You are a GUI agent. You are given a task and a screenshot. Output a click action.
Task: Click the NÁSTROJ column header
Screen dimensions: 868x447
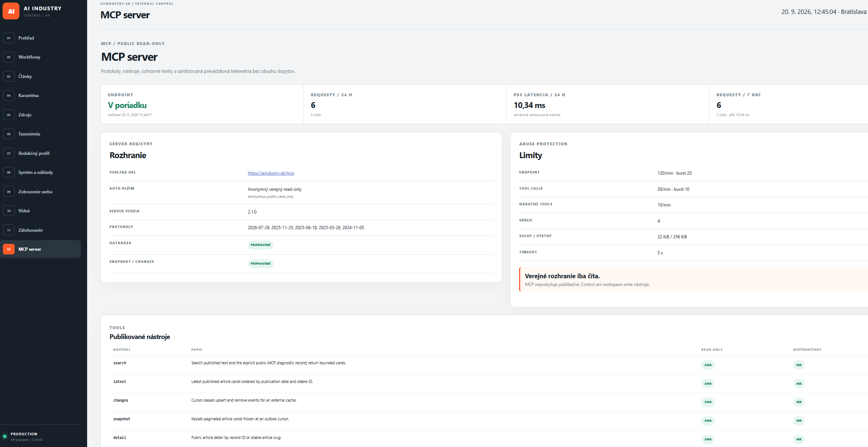click(122, 350)
